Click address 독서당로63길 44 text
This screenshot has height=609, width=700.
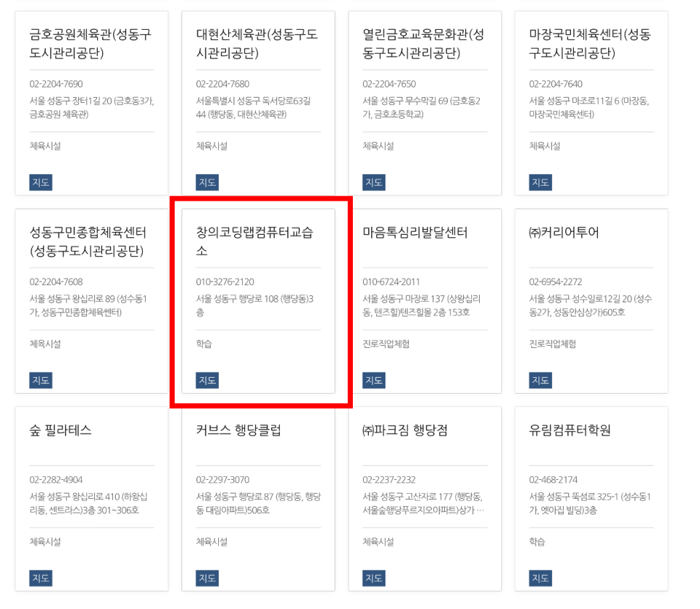pyautogui.click(x=254, y=108)
